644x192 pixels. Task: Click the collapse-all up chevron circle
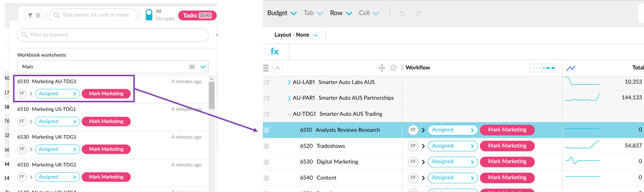[x=278, y=68]
